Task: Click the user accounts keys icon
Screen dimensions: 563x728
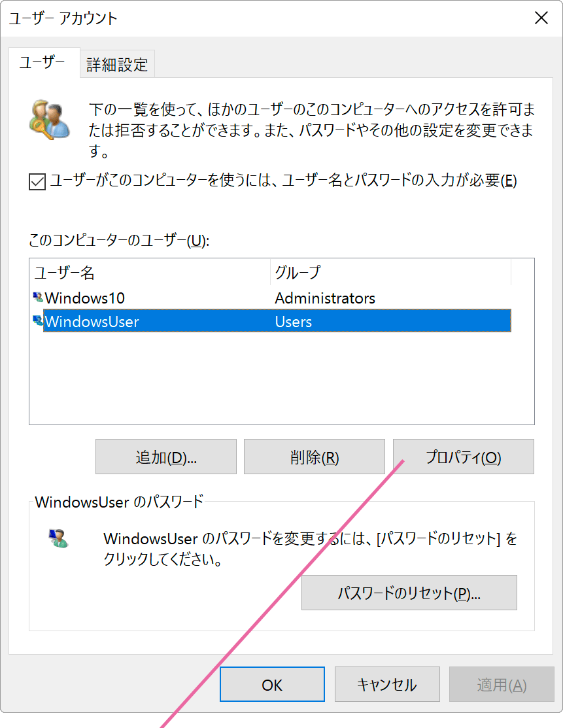Action: [50, 119]
